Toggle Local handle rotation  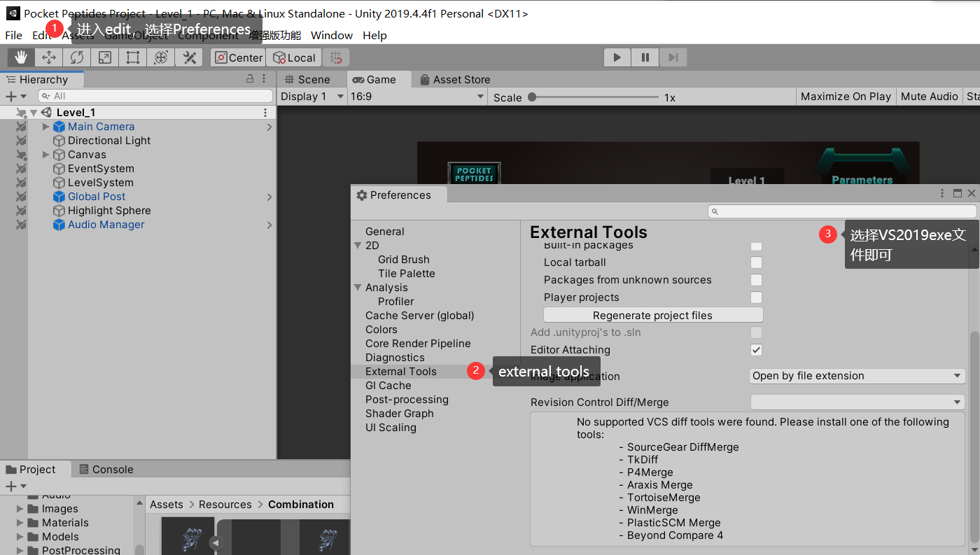[294, 57]
